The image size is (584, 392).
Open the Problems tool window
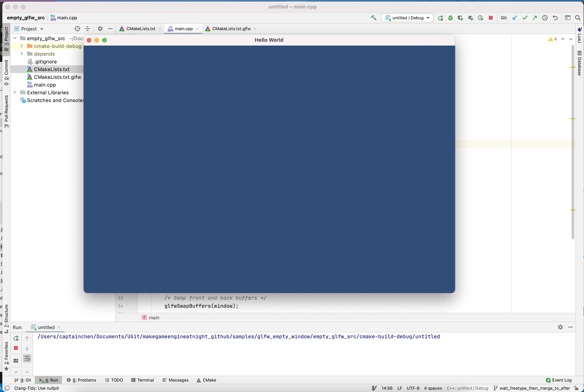coord(81,380)
